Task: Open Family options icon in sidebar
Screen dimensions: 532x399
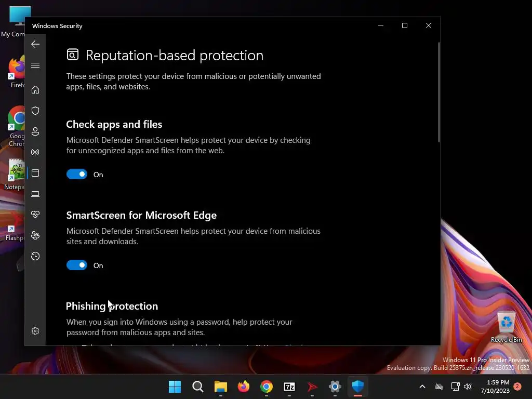Action: pos(35,235)
